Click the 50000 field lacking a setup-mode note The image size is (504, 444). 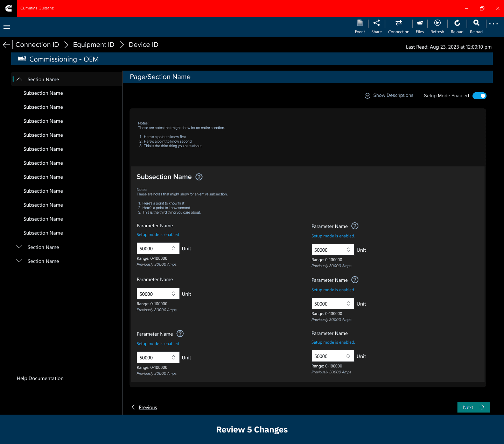tap(158, 294)
